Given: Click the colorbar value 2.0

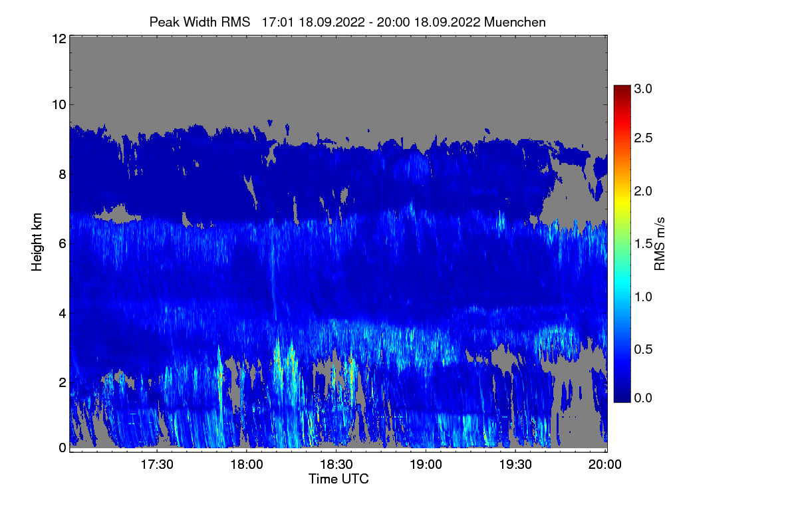Looking at the screenshot, I should tap(644, 191).
